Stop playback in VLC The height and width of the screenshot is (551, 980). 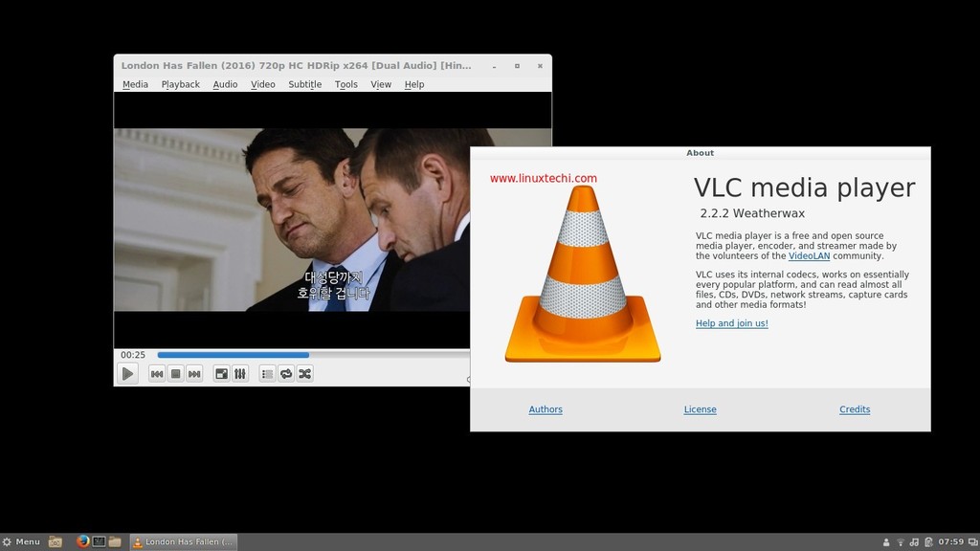tap(176, 374)
